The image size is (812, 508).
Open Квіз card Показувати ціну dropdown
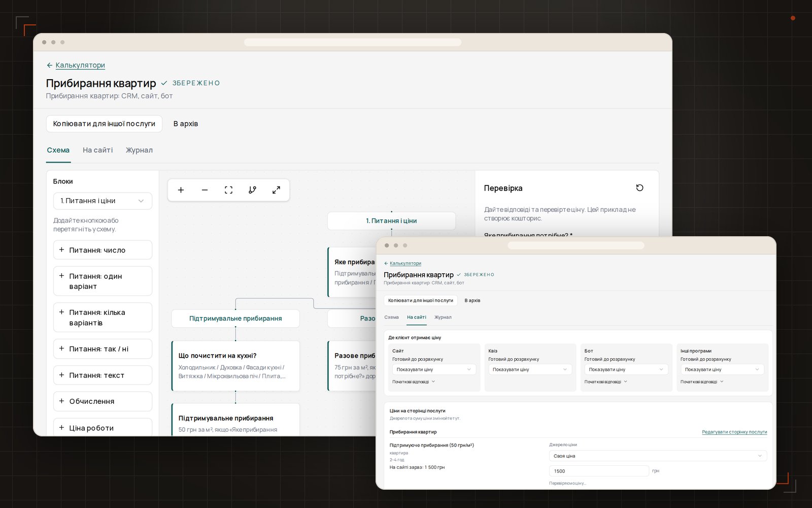point(530,369)
